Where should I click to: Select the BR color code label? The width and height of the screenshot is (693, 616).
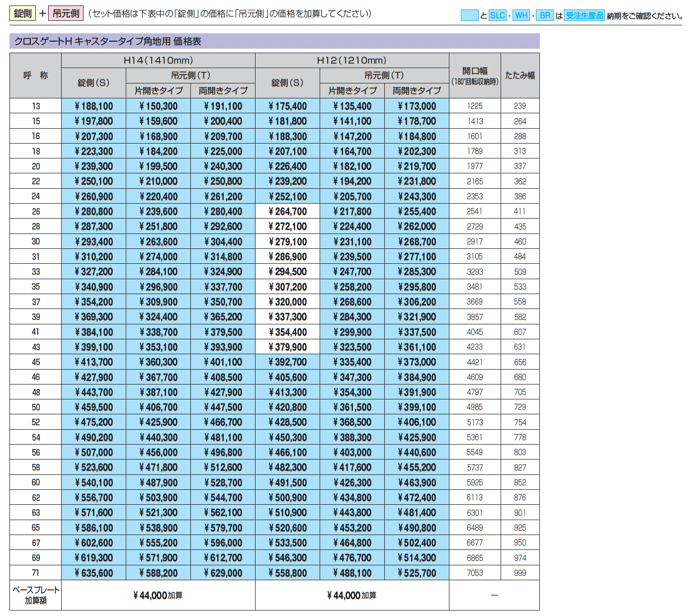click(x=545, y=15)
